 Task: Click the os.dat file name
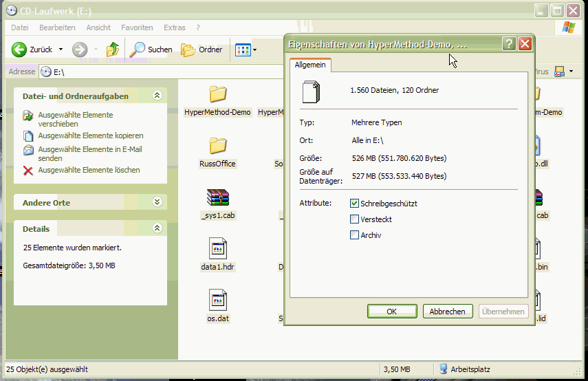tap(218, 318)
